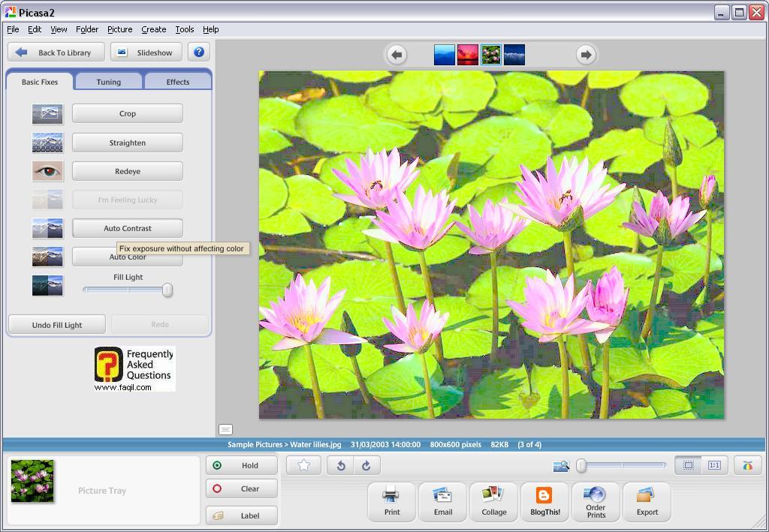Screen dimensions: 769x532
Task: Open the help question mark icon
Action: pyautogui.click(x=199, y=52)
